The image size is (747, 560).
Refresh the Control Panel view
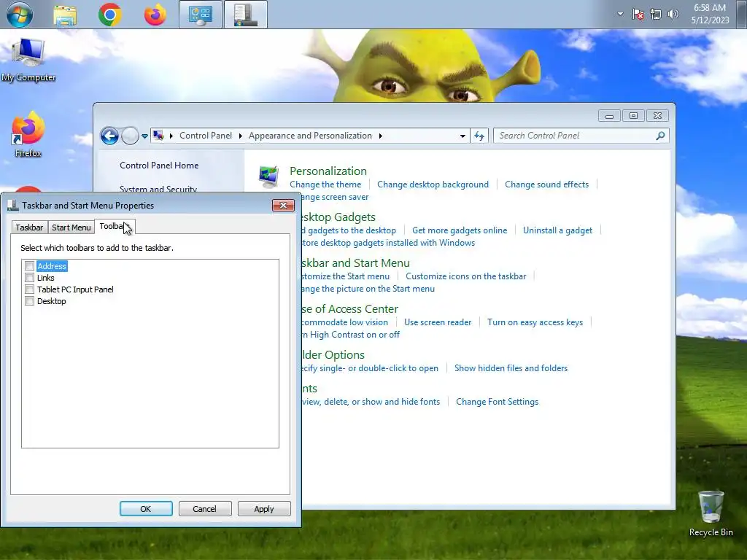pyautogui.click(x=479, y=136)
